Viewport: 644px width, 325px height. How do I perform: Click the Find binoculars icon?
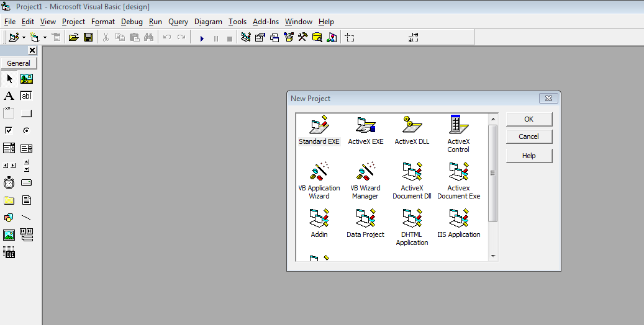coord(148,38)
